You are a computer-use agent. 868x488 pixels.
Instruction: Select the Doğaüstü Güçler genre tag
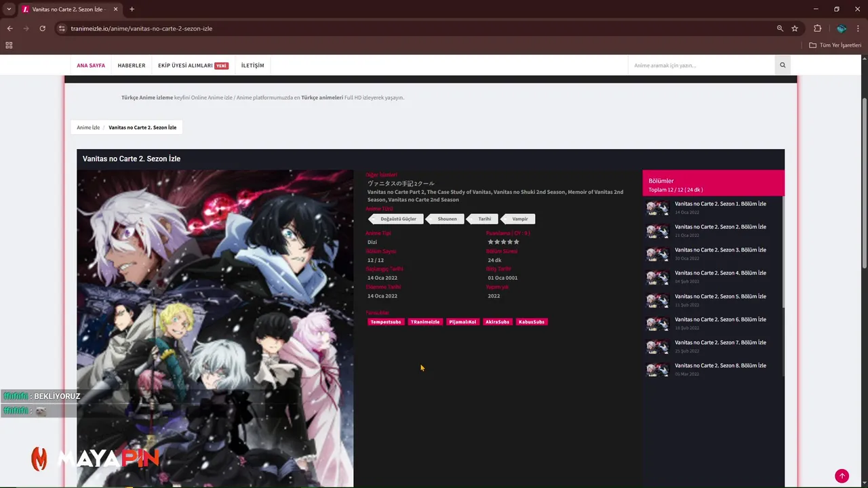click(396, 219)
